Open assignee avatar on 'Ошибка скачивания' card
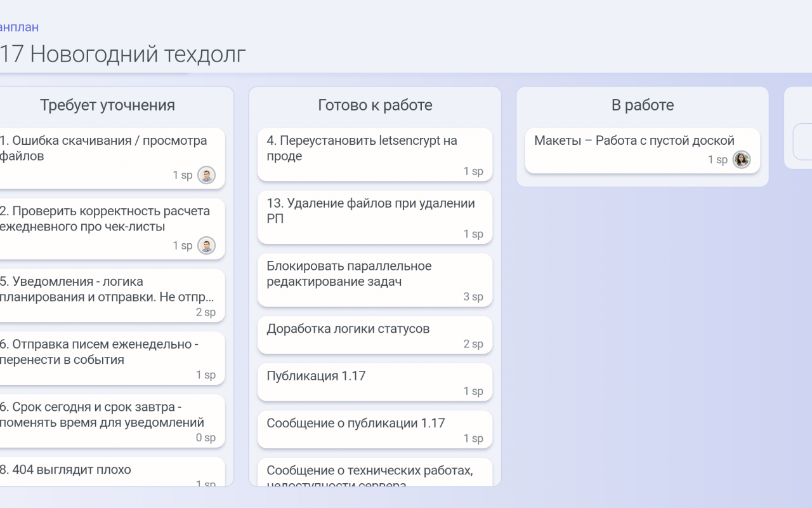Viewport: 812px width, 508px height. 206,175
